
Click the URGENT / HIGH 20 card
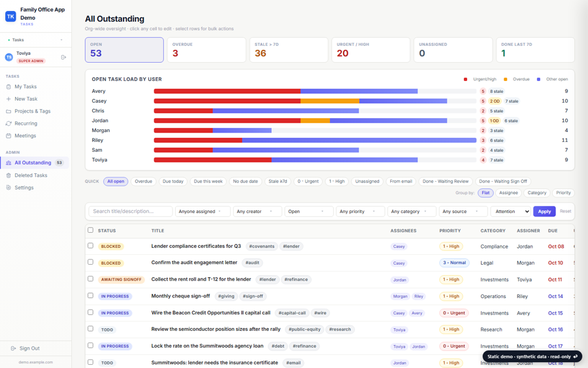(x=371, y=50)
